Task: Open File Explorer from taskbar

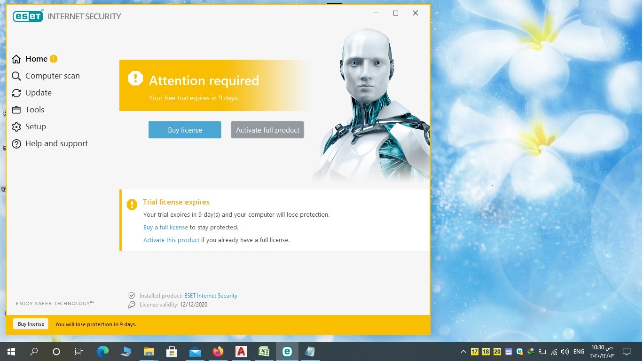Action: pyautogui.click(x=149, y=352)
